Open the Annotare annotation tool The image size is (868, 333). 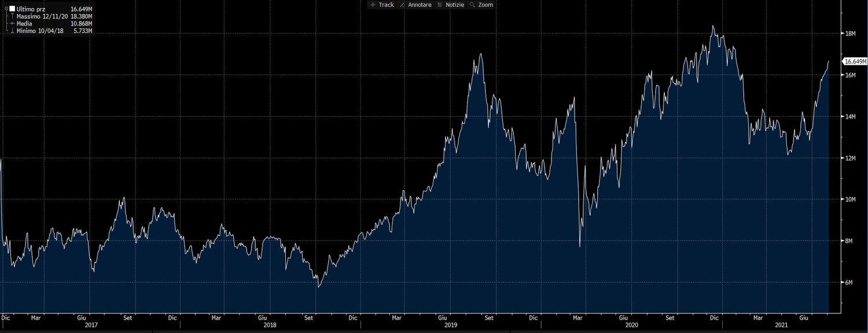tap(415, 5)
